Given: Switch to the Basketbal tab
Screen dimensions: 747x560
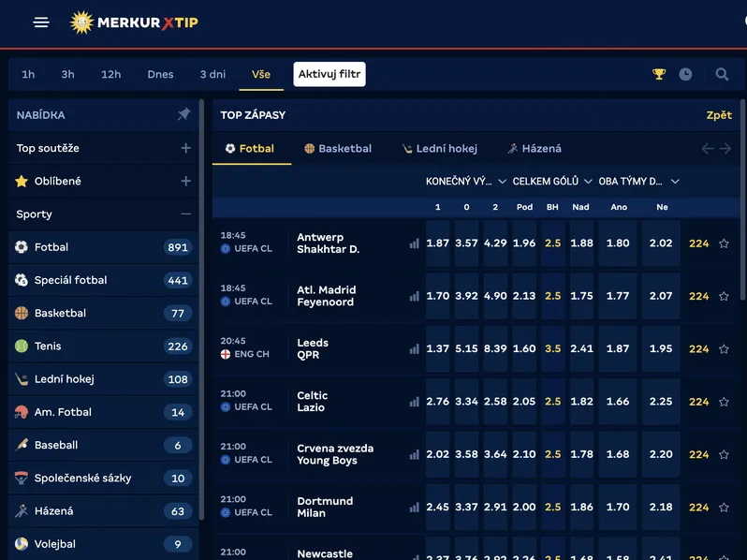Looking at the screenshot, I should [x=338, y=149].
